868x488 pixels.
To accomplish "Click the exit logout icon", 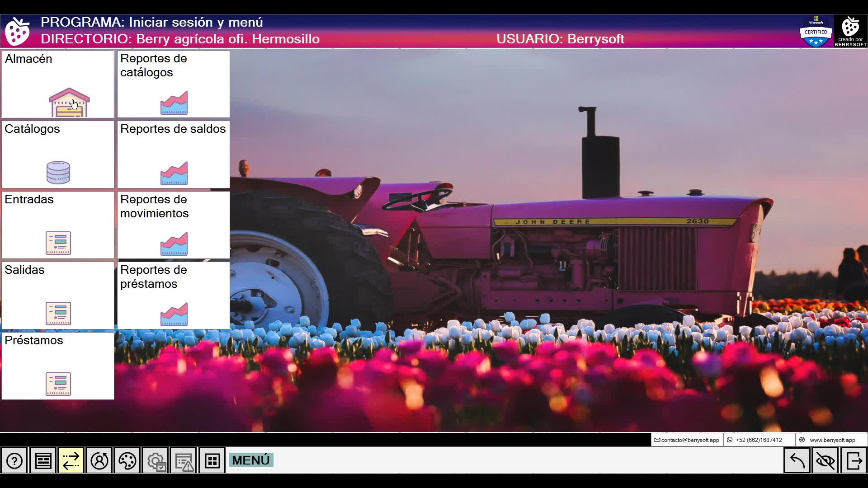I will (x=854, y=461).
